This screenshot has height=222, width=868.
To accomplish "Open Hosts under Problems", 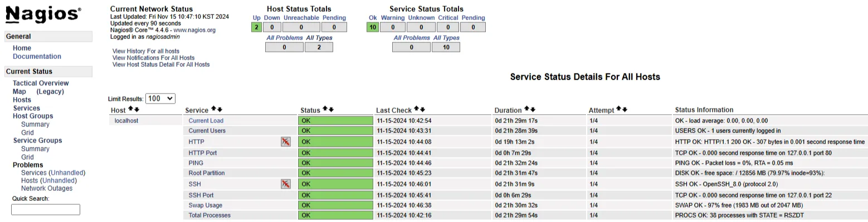I will pyautogui.click(x=30, y=180).
